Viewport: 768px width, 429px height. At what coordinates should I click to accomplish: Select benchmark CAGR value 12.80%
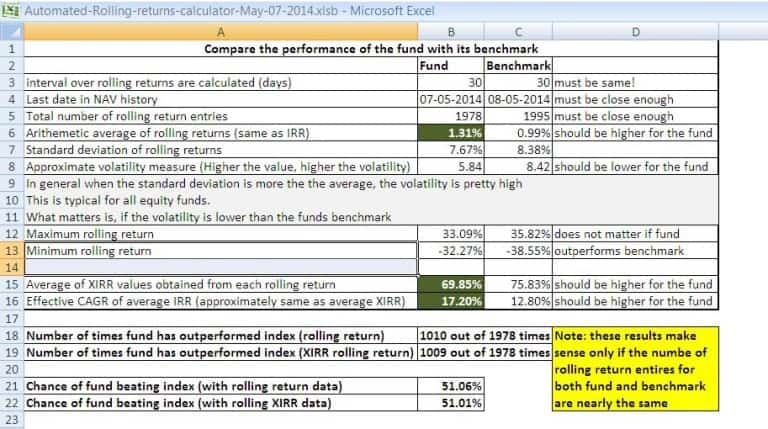518,301
